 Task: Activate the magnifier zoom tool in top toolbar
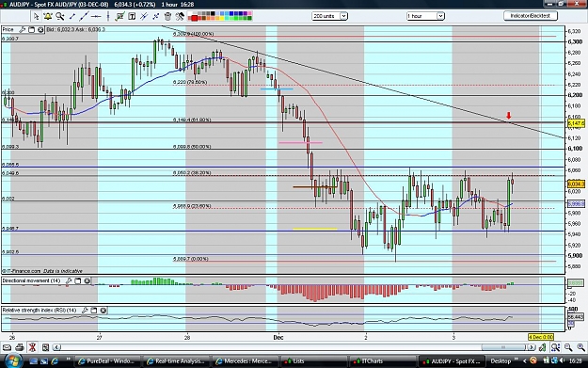tap(59, 16)
